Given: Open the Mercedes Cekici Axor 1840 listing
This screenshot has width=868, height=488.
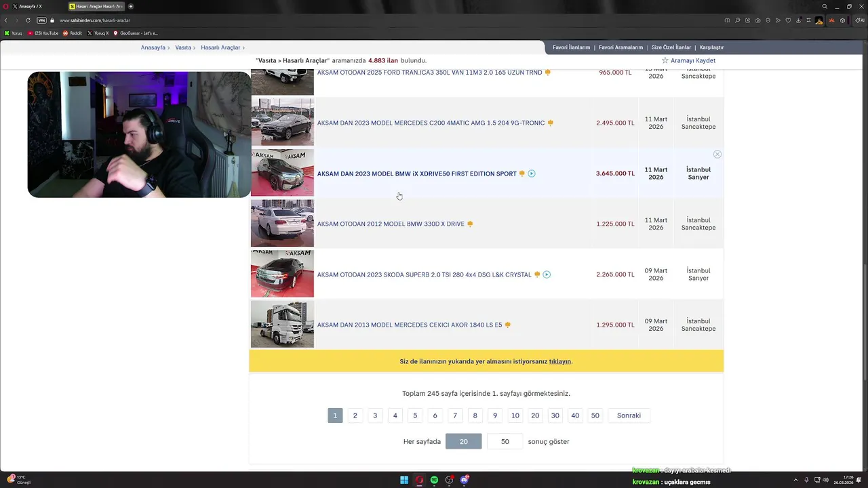Looking at the screenshot, I should 409,325.
